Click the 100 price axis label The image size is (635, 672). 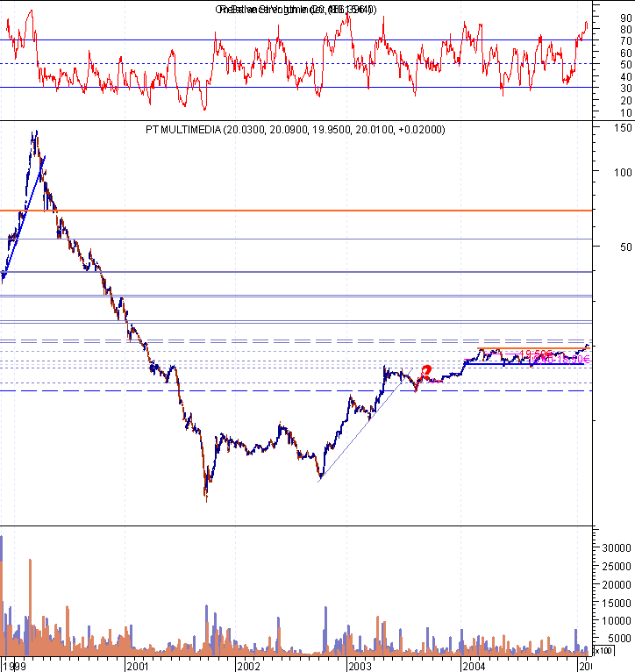pos(623,173)
